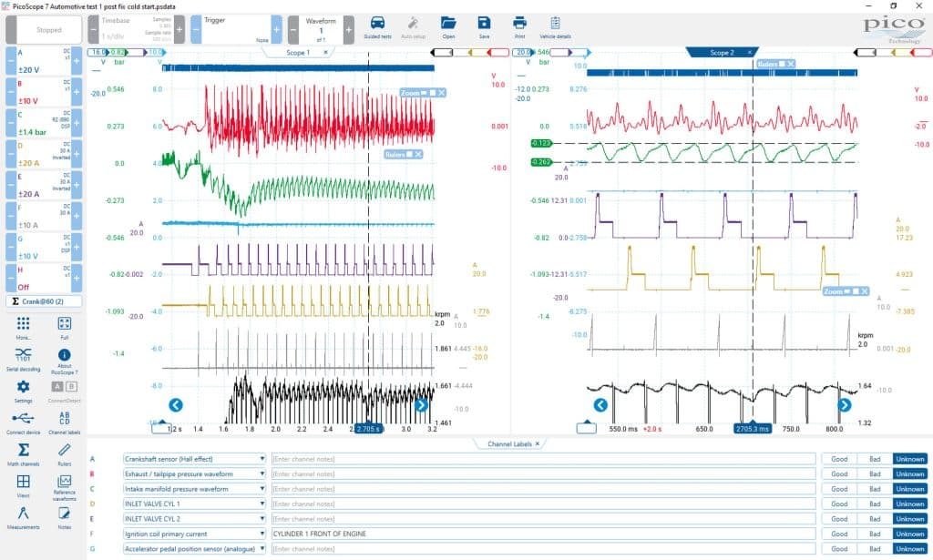The image size is (933, 560).
Task: Mark Crankshaft sensor channel as Good
Action: [x=839, y=459]
